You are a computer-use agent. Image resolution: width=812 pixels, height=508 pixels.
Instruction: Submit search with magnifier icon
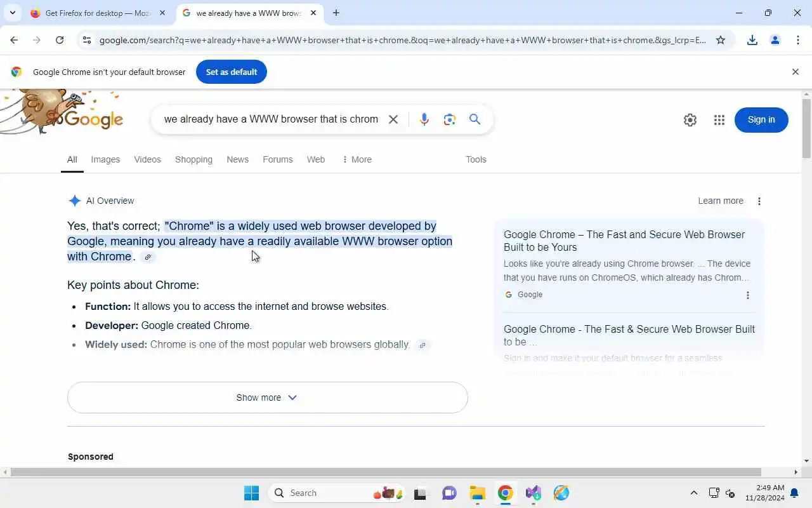point(475,119)
